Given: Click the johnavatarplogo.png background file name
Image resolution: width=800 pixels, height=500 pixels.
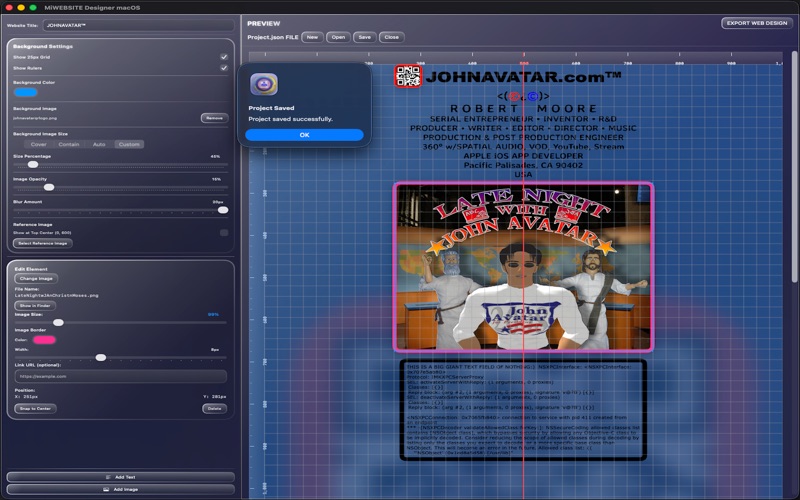Looking at the screenshot, I should (35, 118).
